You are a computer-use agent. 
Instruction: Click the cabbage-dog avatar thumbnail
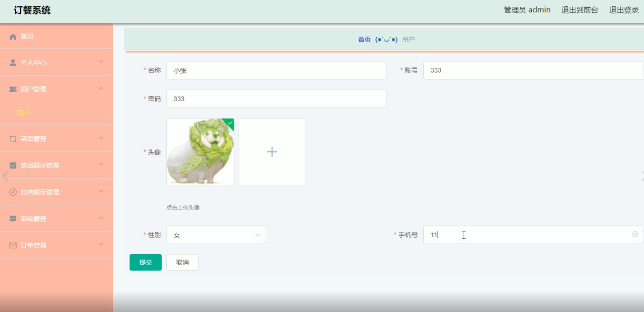[200, 152]
